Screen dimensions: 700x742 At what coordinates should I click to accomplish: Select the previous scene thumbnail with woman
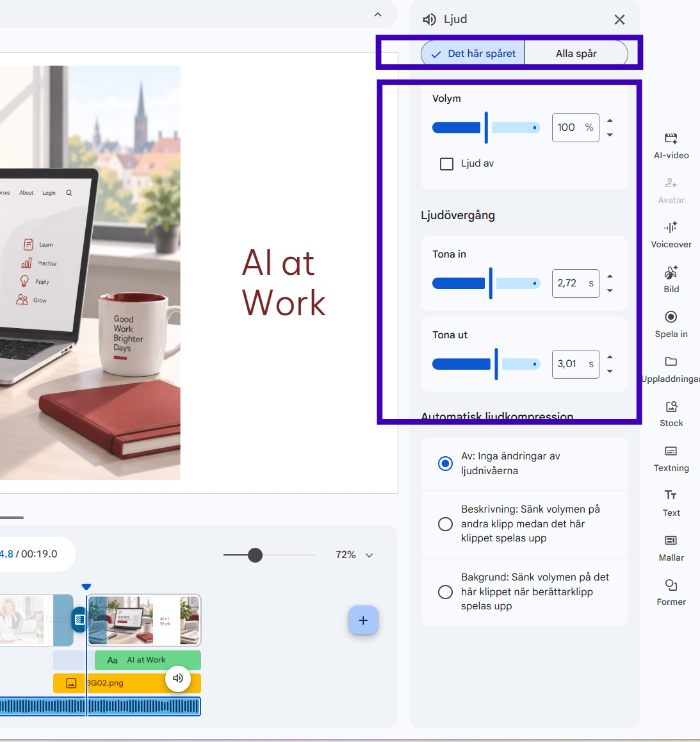point(36,620)
